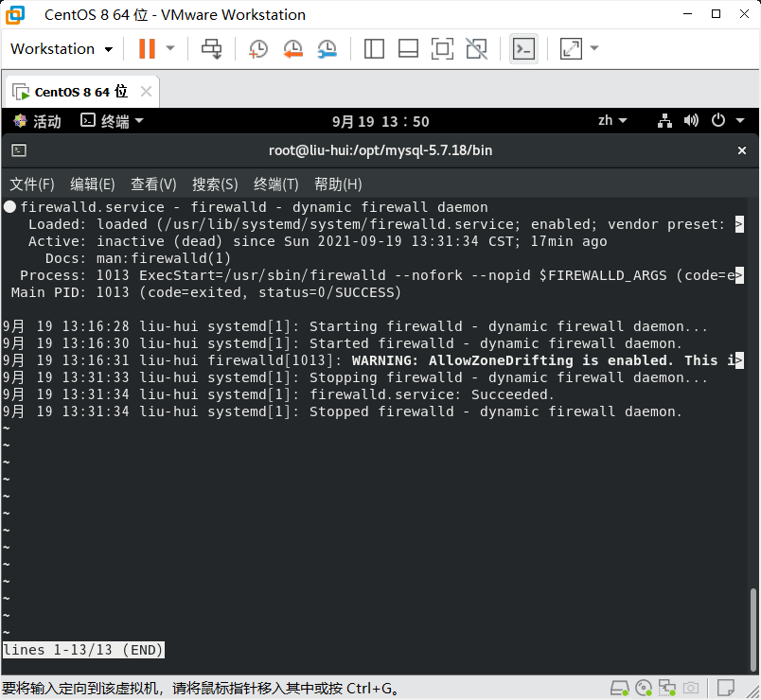Image resolution: width=761 pixels, height=700 pixels.
Task: Click the 13:16:28 'Starting firewalld' log line
Action: [x=355, y=326]
